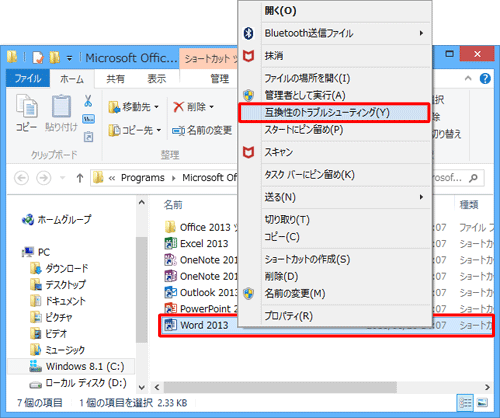The height and width of the screenshot is (418, 500).
Task: Choose 切り取り(T) in context menu
Action: point(335,220)
